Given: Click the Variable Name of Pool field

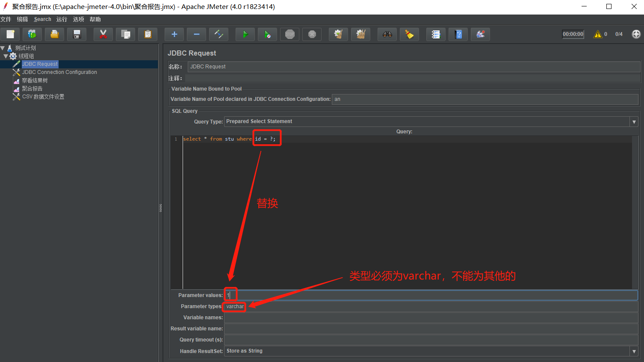Looking at the screenshot, I should click(485, 99).
